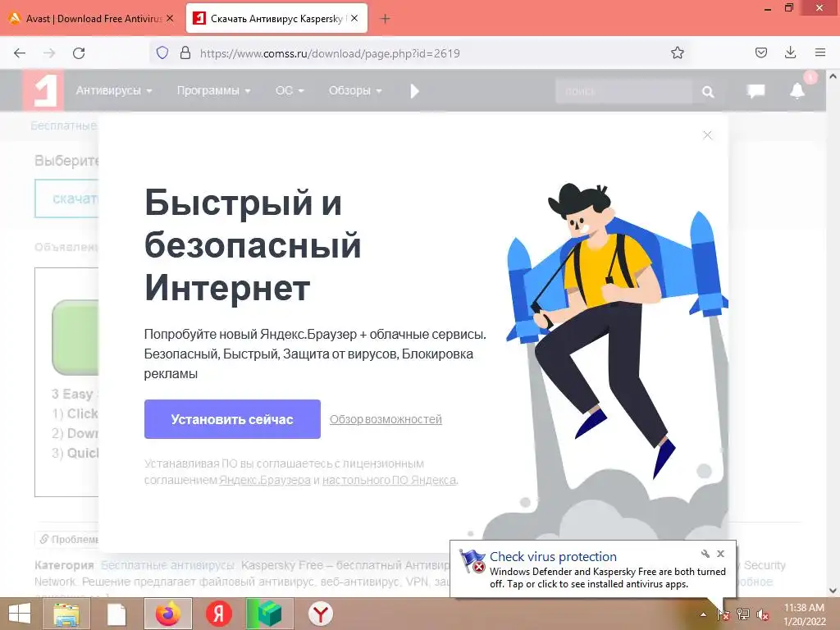Image resolution: width=840 pixels, height=630 pixels.
Task: Expand the Антивирусы menu
Action: click(113, 90)
